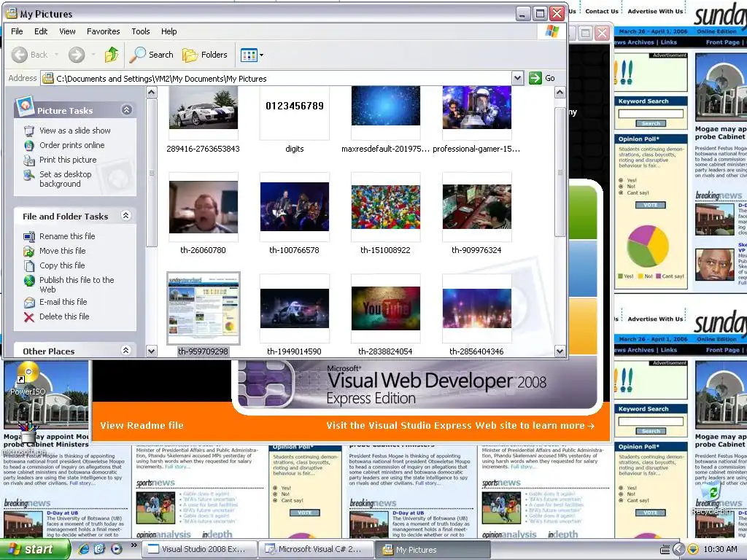
Task: Open the Favorites menu
Action: tap(104, 31)
